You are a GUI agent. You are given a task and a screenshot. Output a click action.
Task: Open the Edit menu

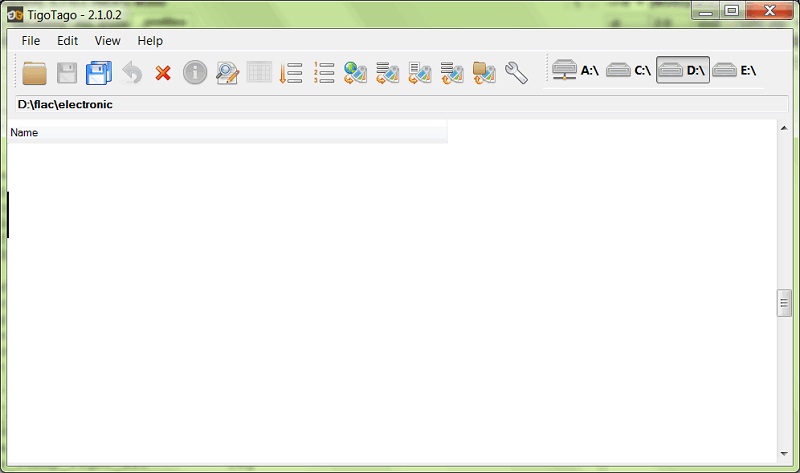click(67, 41)
